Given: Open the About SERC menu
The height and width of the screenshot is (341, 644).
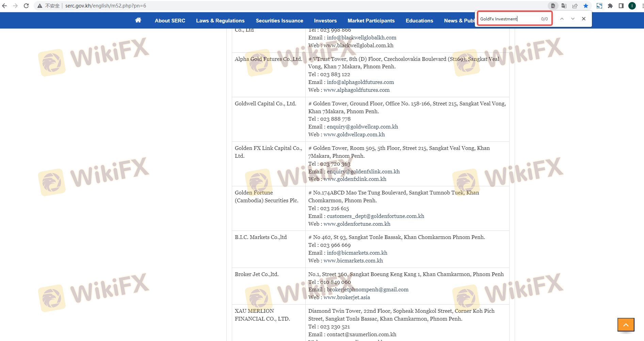Looking at the screenshot, I should click(170, 21).
